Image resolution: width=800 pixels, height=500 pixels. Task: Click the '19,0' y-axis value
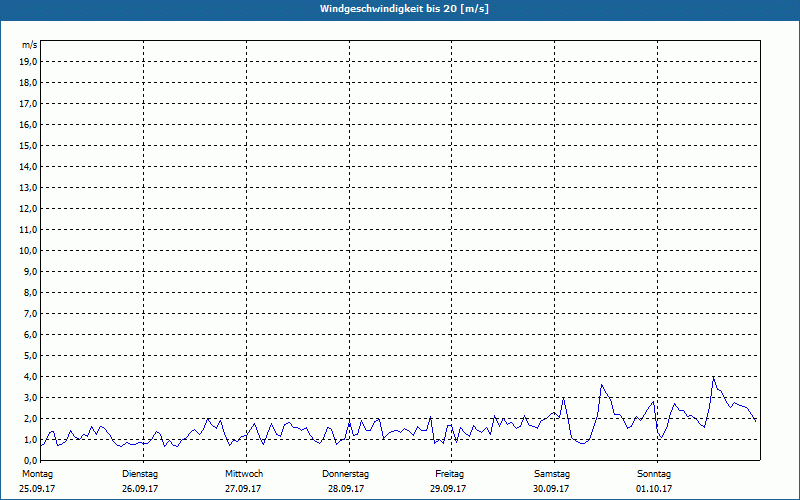coord(28,62)
